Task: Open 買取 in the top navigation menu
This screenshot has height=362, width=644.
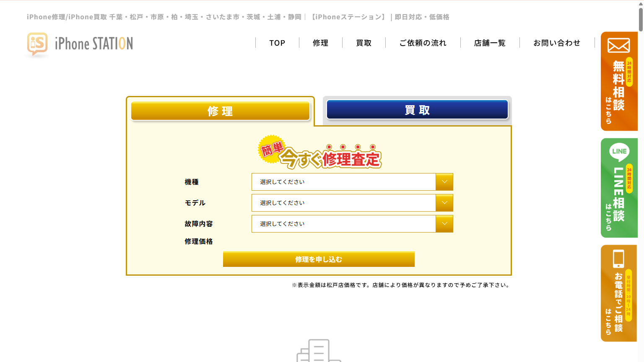Action: (x=364, y=43)
